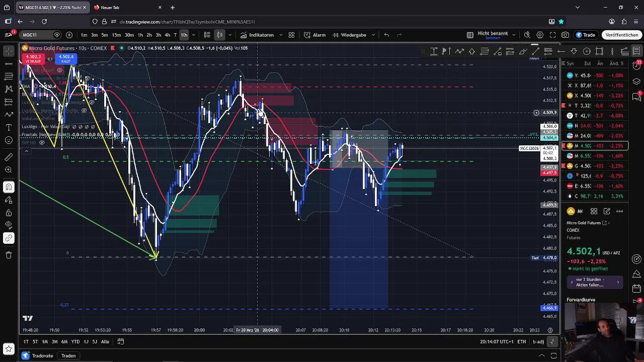
Task: Switch to the 15m timeframe
Action: (x=116, y=35)
